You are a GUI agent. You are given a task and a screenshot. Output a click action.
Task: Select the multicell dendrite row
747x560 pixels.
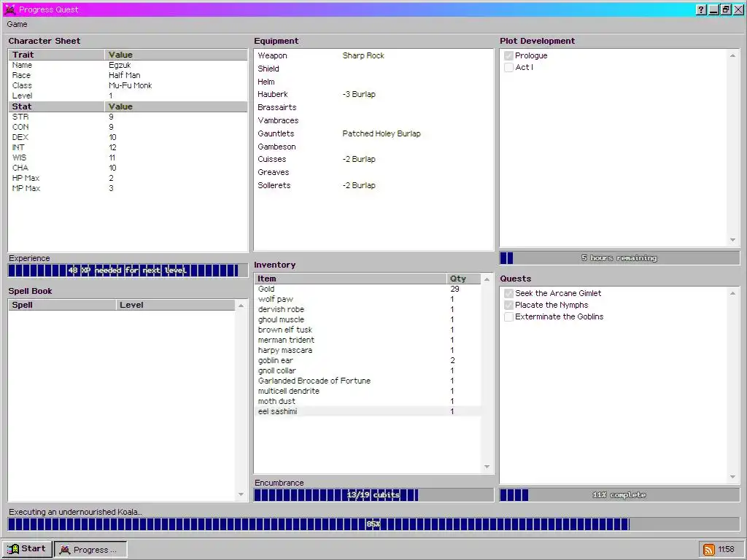pos(368,391)
